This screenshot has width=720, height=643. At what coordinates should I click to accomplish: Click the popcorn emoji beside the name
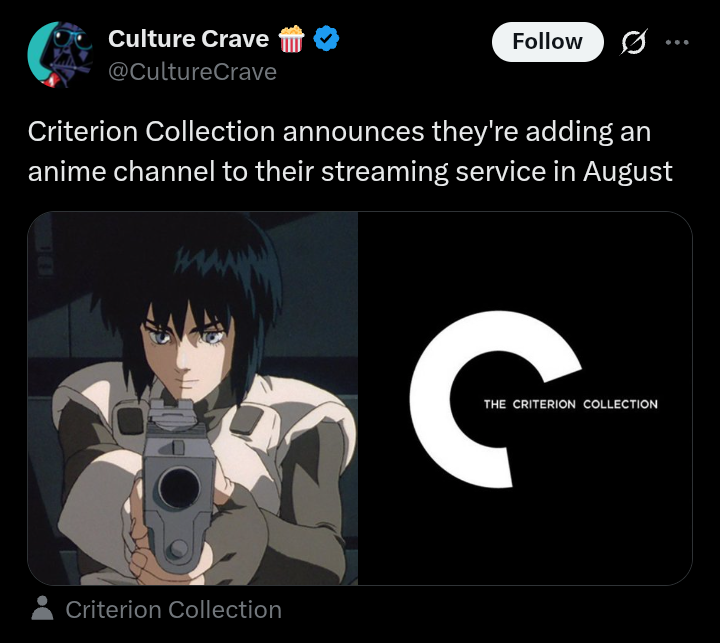click(291, 39)
